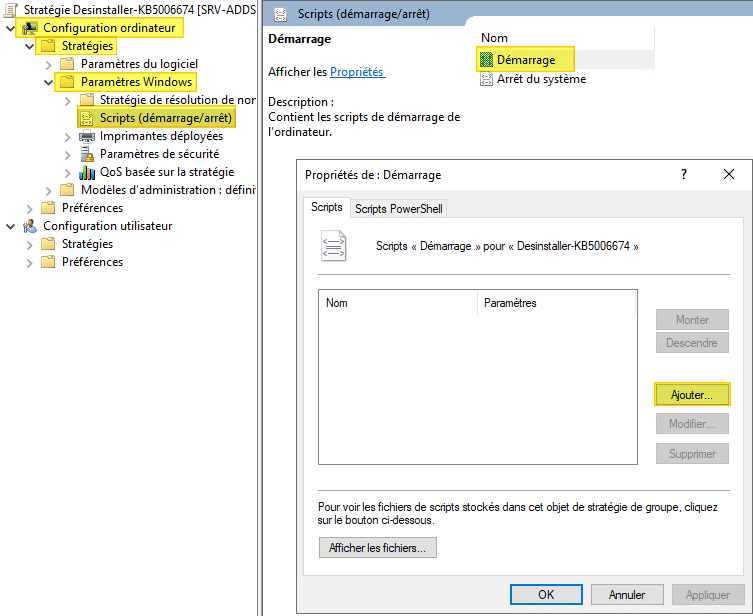The width and height of the screenshot is (753, 616).
Task: Click the Modèles d'administration folder icon
Action: tap(67, 190)
